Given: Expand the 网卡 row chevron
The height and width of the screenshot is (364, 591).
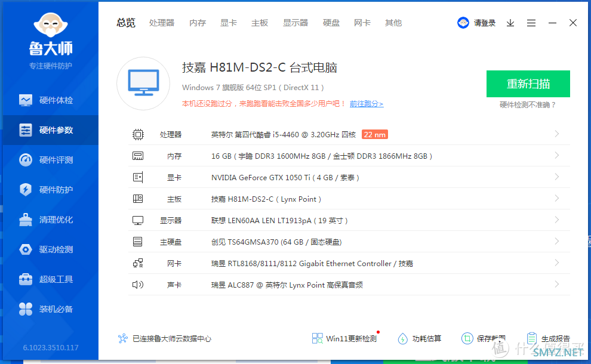Looking at the screenshot, I should pos(557,263).
